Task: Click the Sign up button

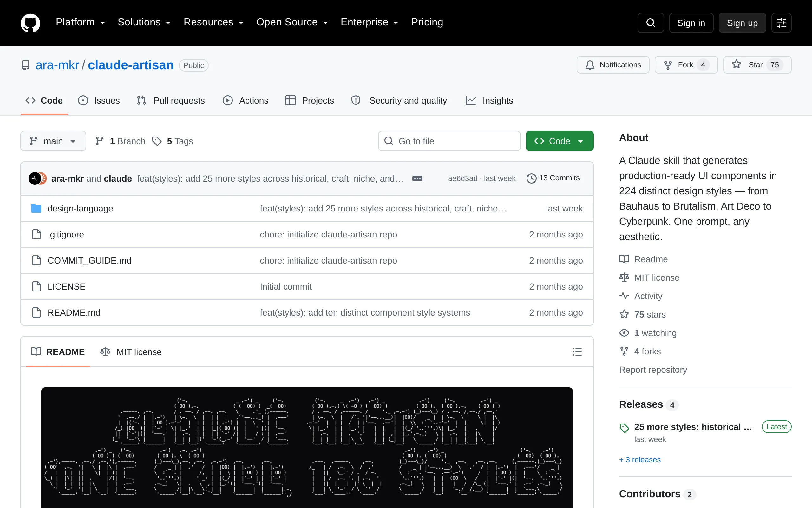Action: coord(742,23)
